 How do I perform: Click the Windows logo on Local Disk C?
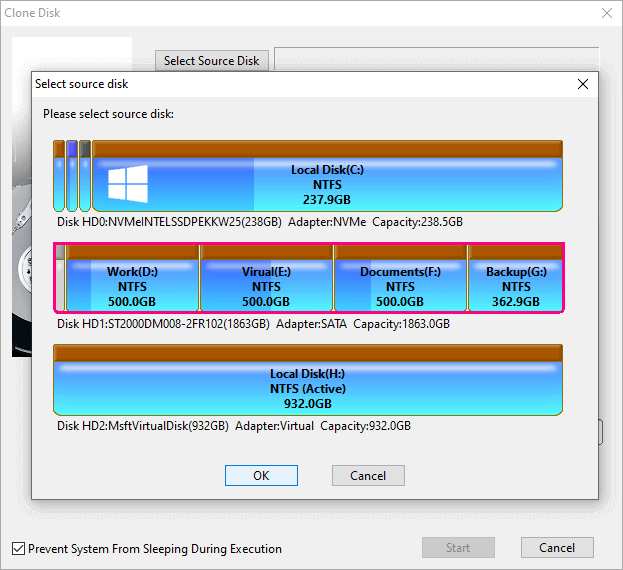(x=128, y=184)
